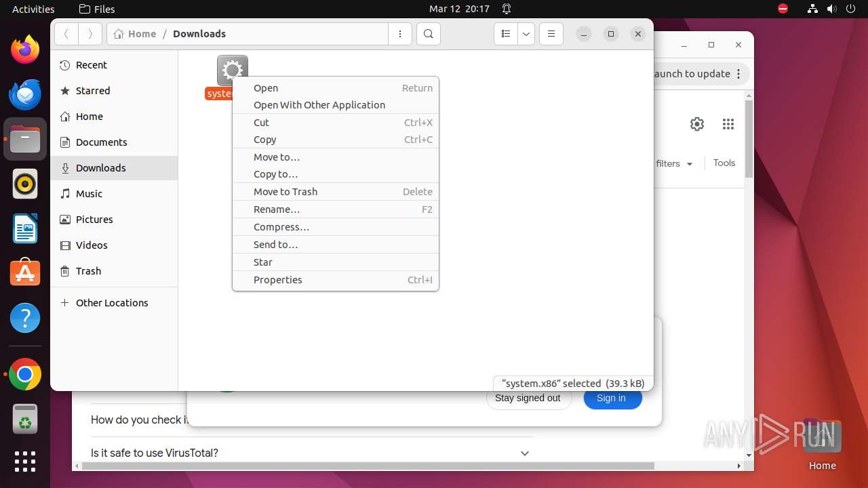This screenshot has width=868, height=488.
Task: Open Starred in the sidebar
Action: [114, 91]
